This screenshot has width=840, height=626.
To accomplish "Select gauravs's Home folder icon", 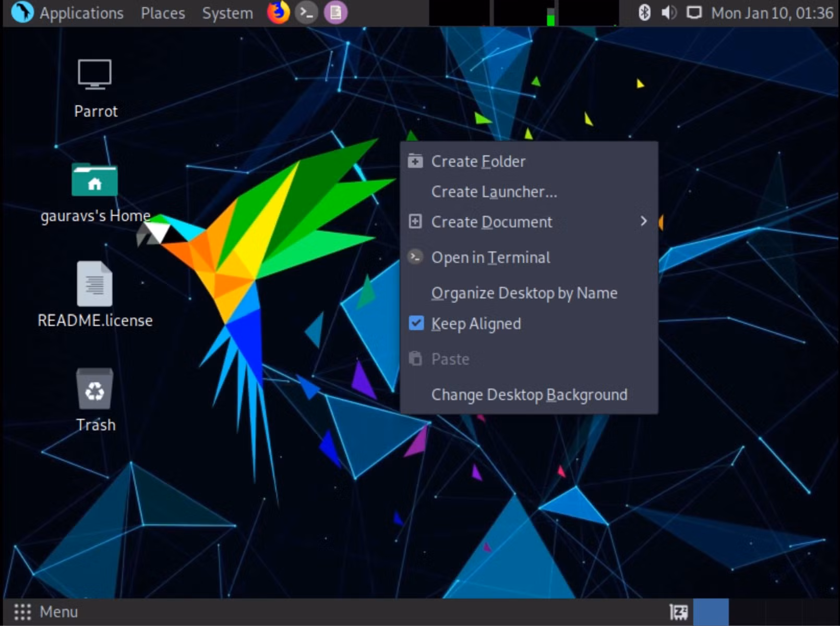I will click(x=94, y=180).
